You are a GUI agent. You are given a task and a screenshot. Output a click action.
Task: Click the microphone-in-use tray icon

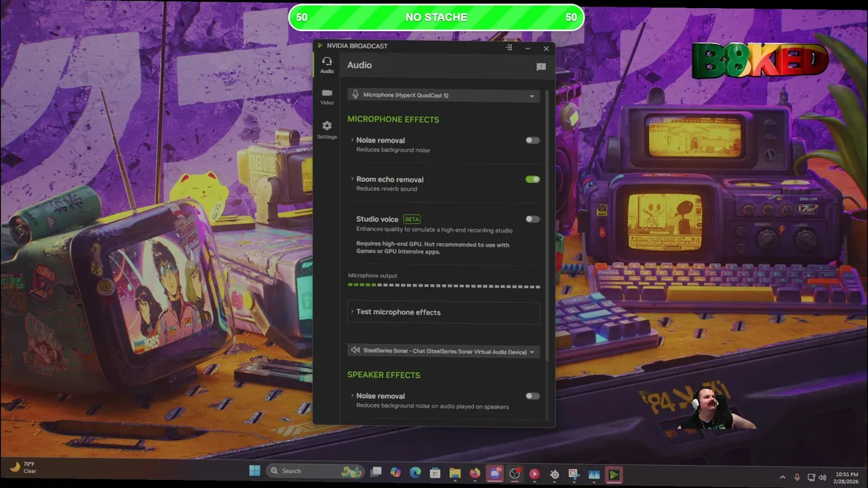797,477
